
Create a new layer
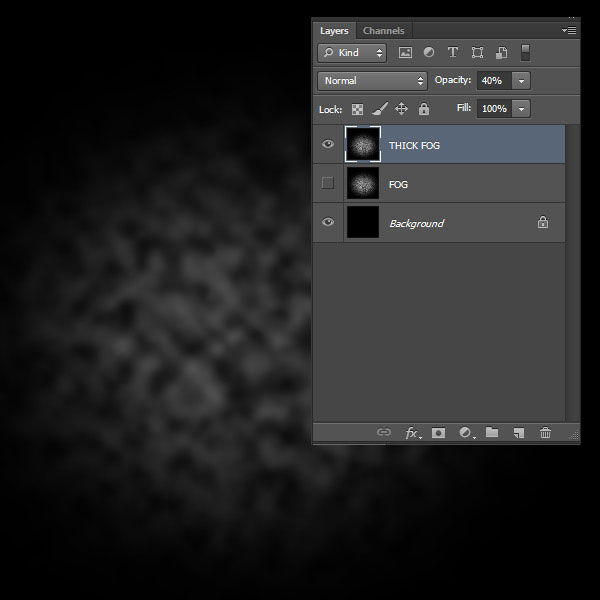click(x=518, y=433)
